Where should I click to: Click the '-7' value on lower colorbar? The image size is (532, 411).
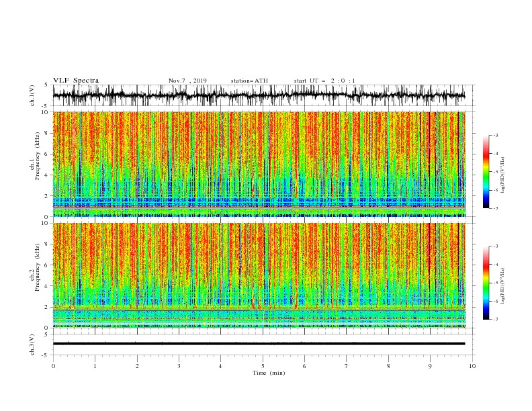pyautogui.click(x=495, y=320)
